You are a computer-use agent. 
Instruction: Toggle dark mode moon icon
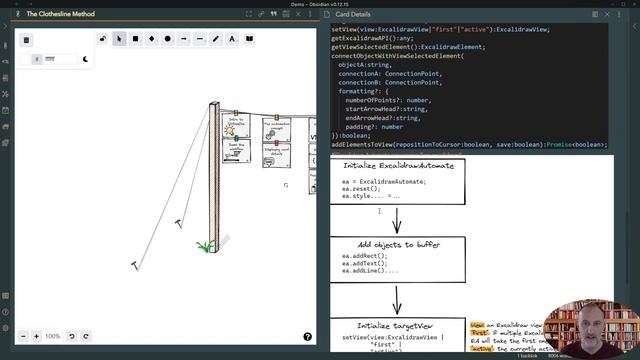tap(85, 59)
